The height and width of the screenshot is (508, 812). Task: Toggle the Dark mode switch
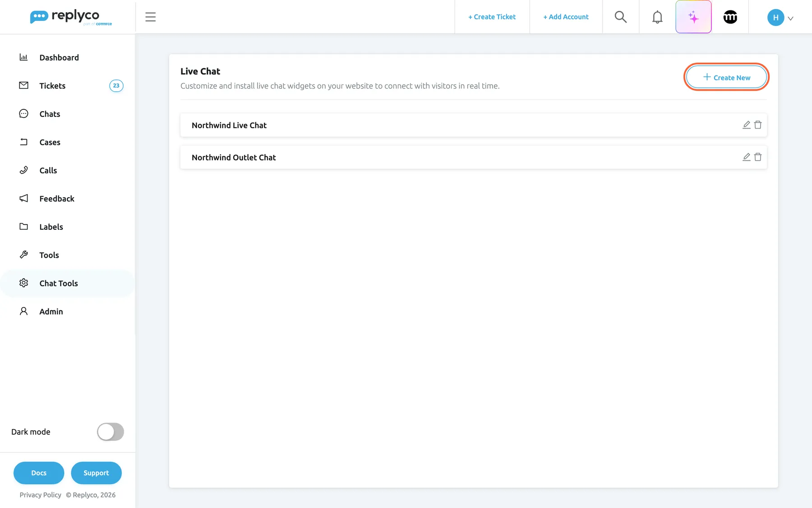(x=111, y=432)
